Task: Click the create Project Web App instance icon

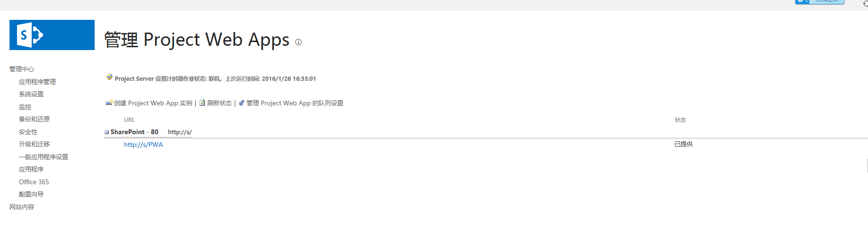Action: click(x=109, y=102)
